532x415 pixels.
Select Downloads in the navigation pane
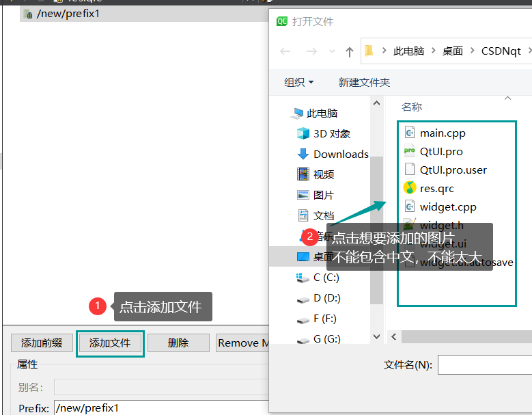click(x=341, y=155)
